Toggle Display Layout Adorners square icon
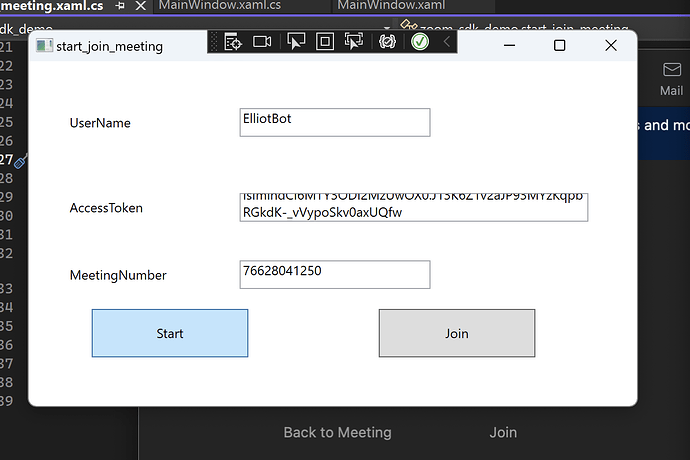Viewport: 690px width, 460px height. click(325, 42)
